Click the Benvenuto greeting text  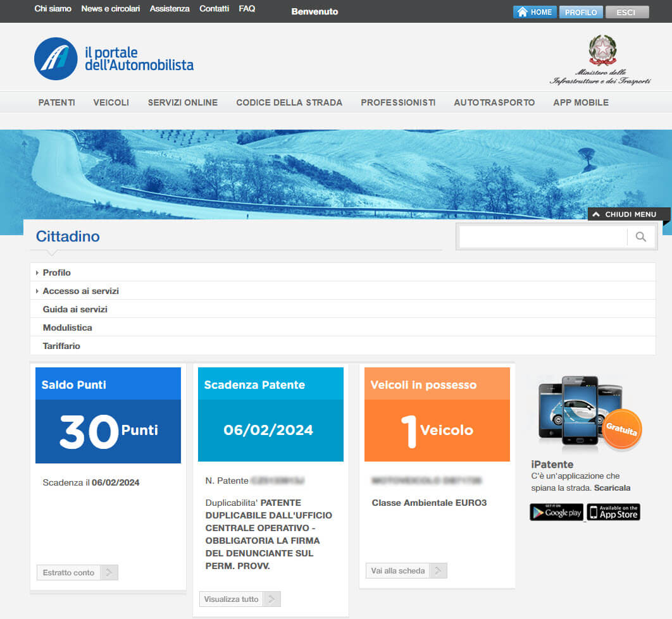pyautogui.click(x=314, y=11)
